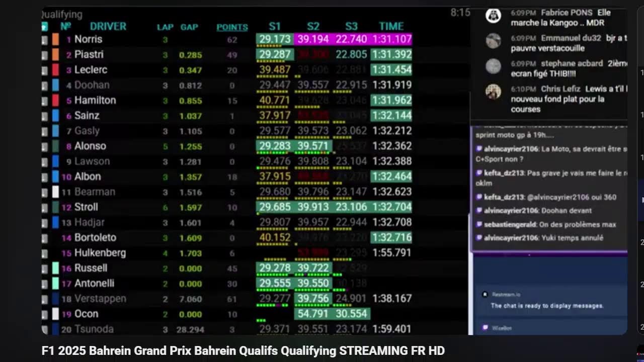Click Leclerc's red team color swatch

pos(55,70)
